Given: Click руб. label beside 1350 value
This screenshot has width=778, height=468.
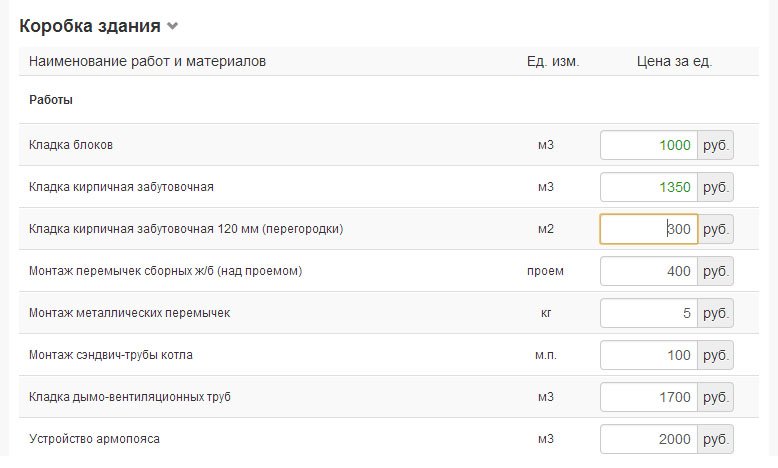Looking at the screenshot, I should point(715,187).
